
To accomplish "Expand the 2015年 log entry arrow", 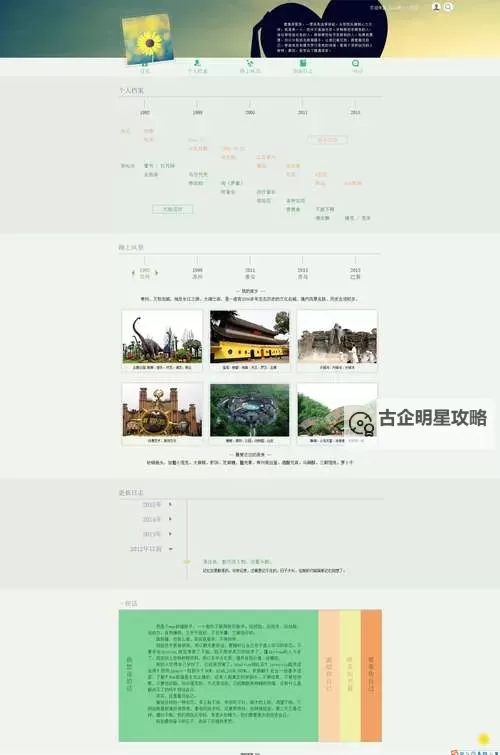I will (x=170, y=504).
